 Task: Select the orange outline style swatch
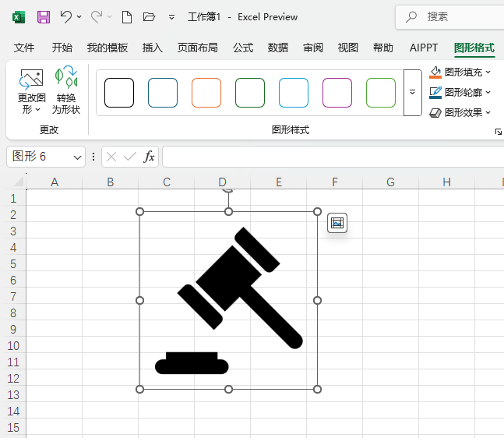tap(206, 92)
